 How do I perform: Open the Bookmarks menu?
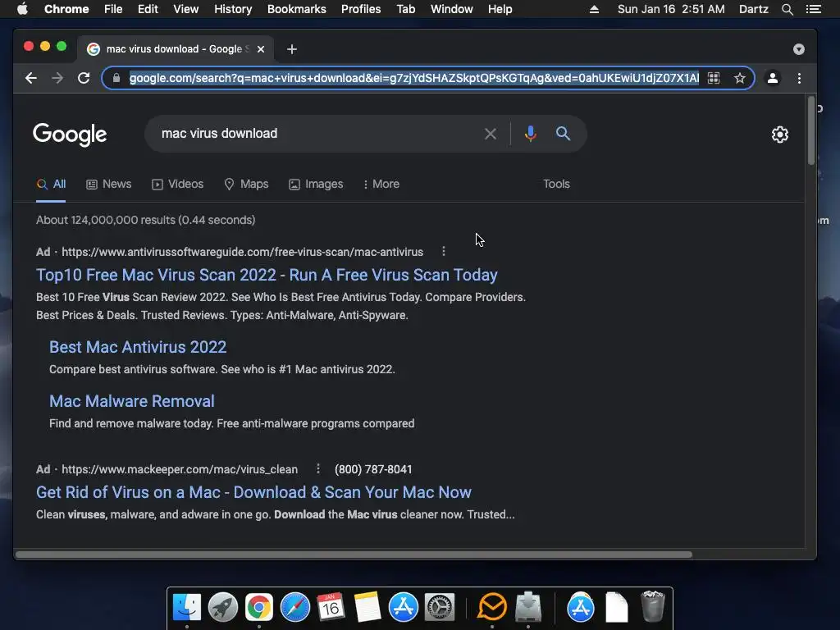(297, 9)
